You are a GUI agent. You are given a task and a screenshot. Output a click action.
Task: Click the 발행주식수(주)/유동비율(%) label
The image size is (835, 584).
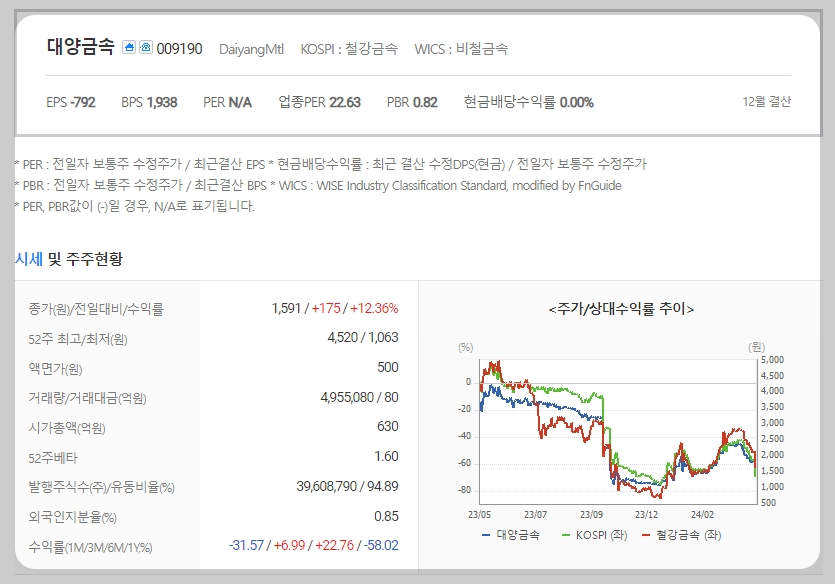coord(101,487)
